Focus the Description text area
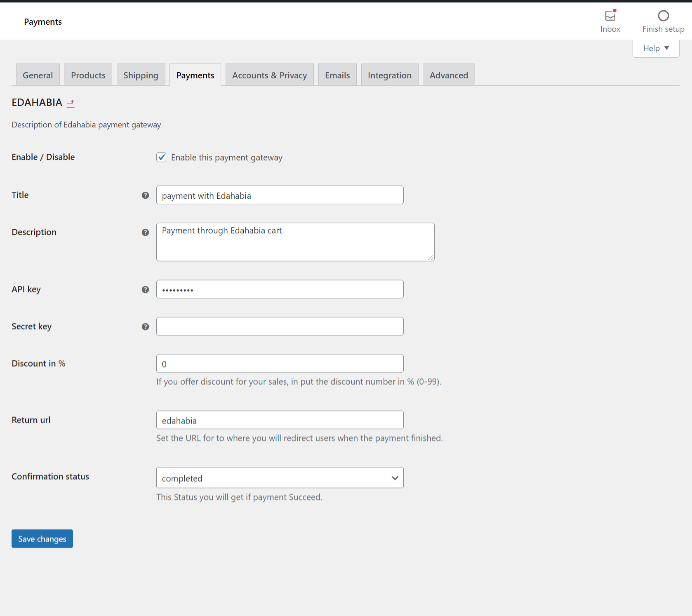 [x=295, y=242]
